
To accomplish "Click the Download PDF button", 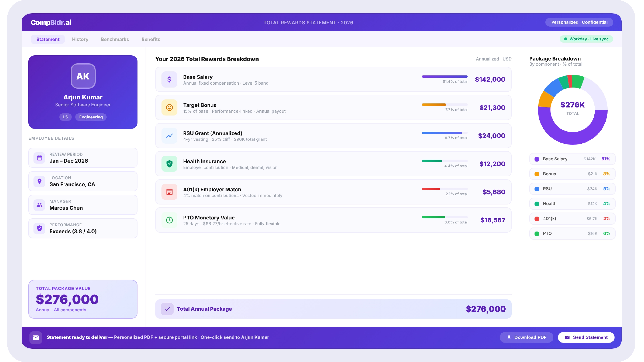I will (x=526, y=337).
